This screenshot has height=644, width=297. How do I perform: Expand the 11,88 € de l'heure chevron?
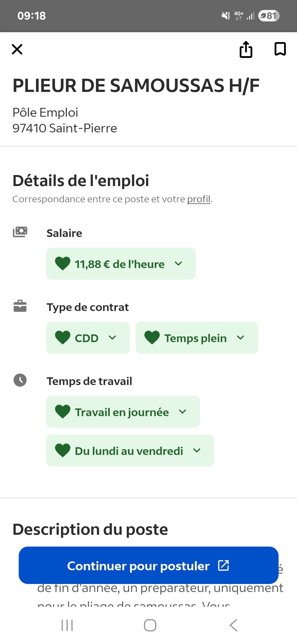pos(178,264)
